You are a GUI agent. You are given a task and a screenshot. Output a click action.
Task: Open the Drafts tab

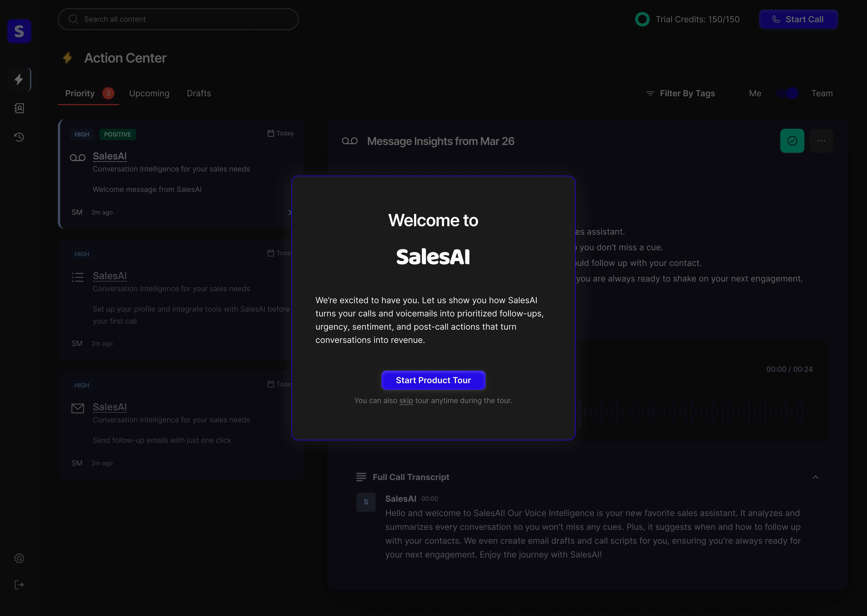pos(199,93)
